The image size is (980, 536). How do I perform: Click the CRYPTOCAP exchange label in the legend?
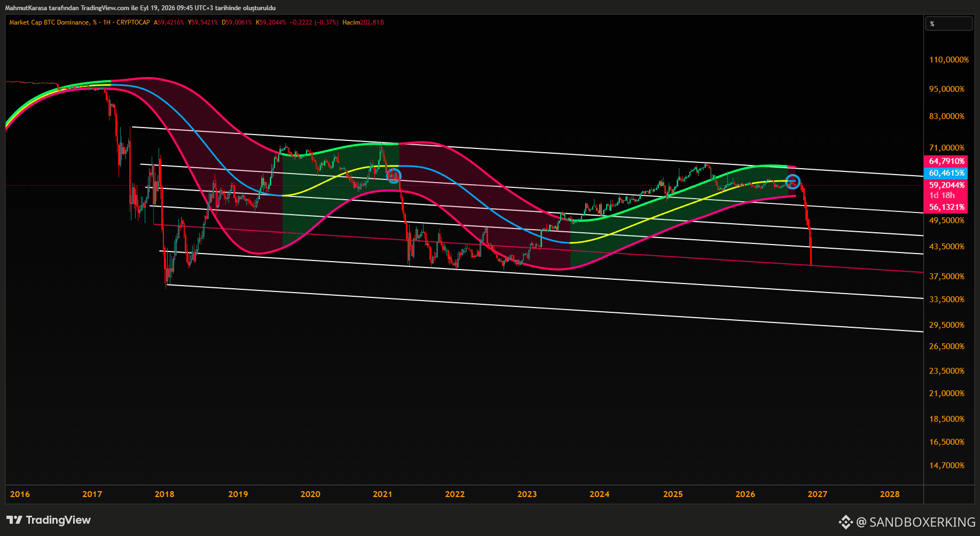pos(133,22)
